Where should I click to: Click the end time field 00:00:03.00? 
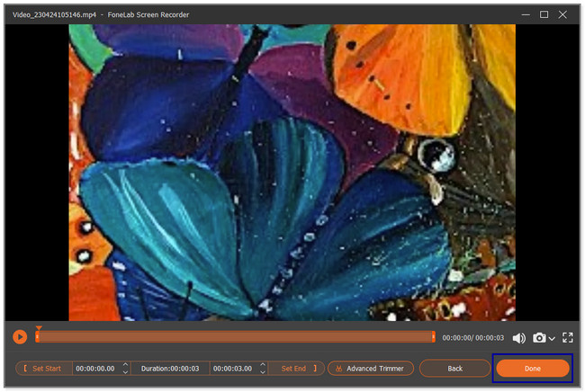point(232,369)
